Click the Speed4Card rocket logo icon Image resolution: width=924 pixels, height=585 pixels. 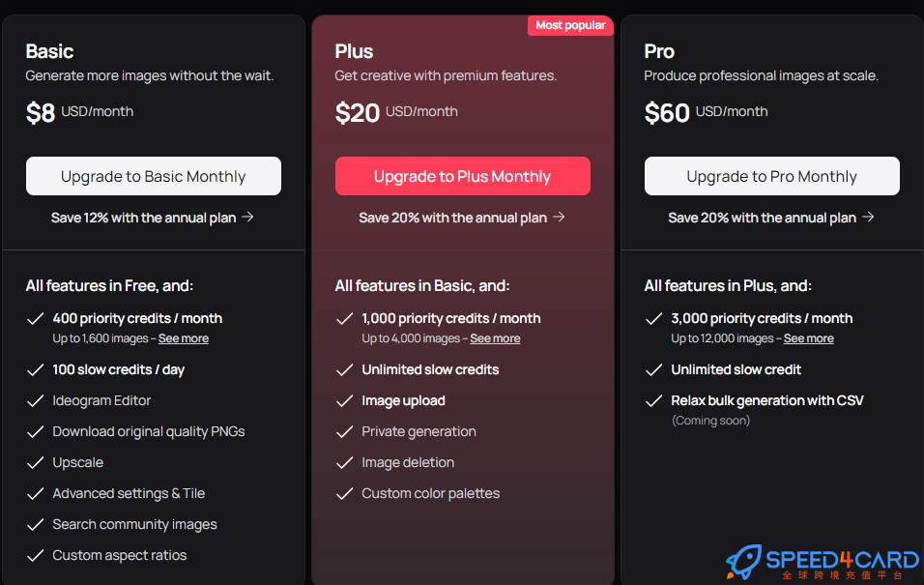[743, 562]
